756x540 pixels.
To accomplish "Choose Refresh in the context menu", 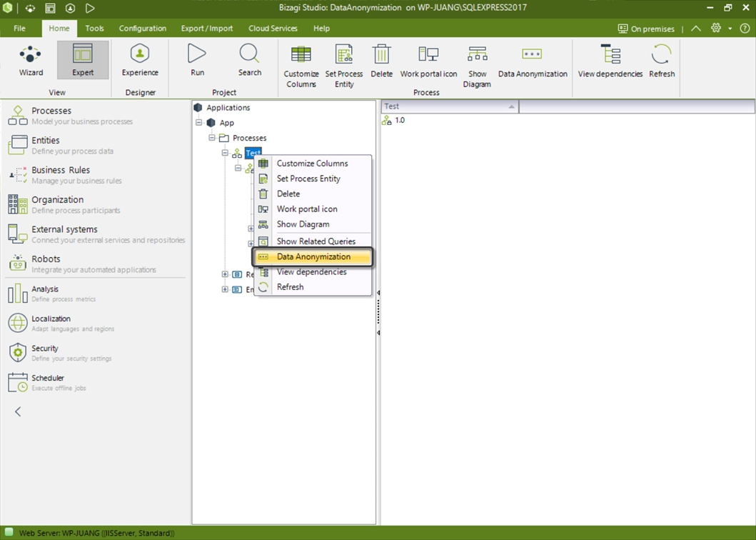I will [x=313, y=286].
